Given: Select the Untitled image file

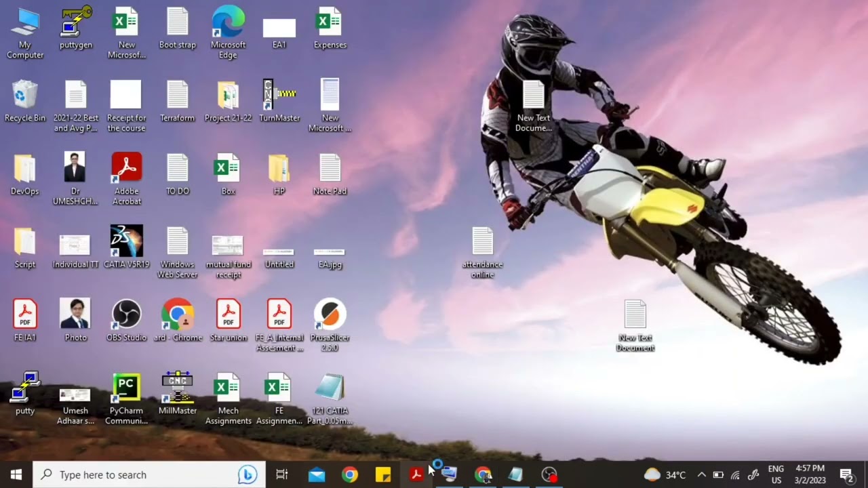Looking at the screenshot, I should [x=279, y=258].
